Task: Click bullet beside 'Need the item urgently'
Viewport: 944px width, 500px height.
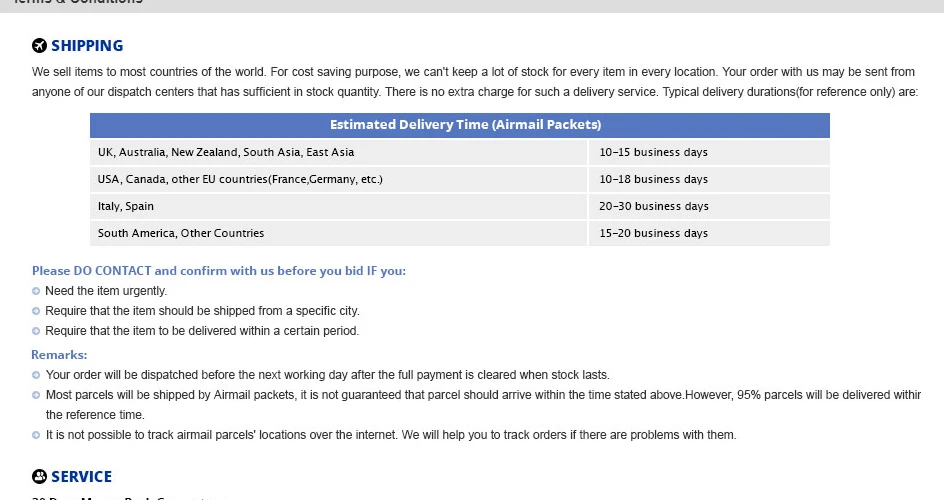Action: tap(36, 291)
